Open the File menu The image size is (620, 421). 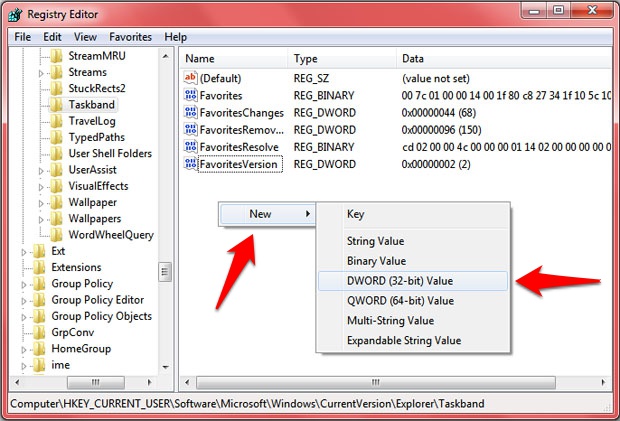coord(23,37)
